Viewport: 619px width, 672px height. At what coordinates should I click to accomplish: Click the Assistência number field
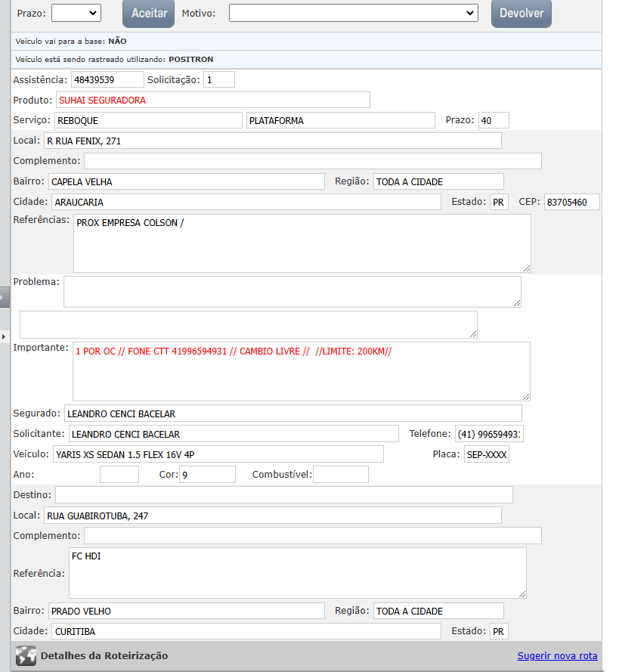point(107,79)
